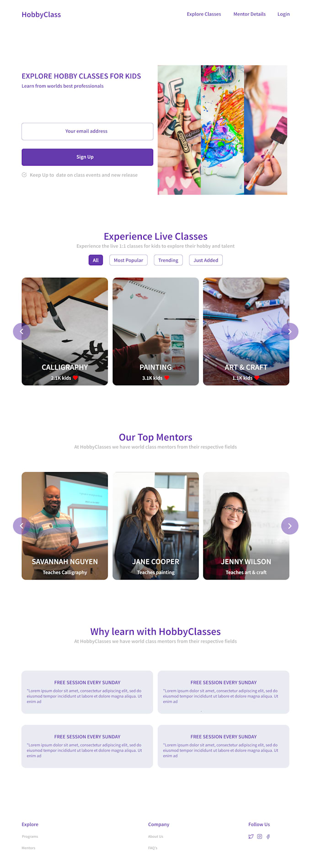Switch to the Trending filter
This screenshot has height=868, width=311.
168,260
